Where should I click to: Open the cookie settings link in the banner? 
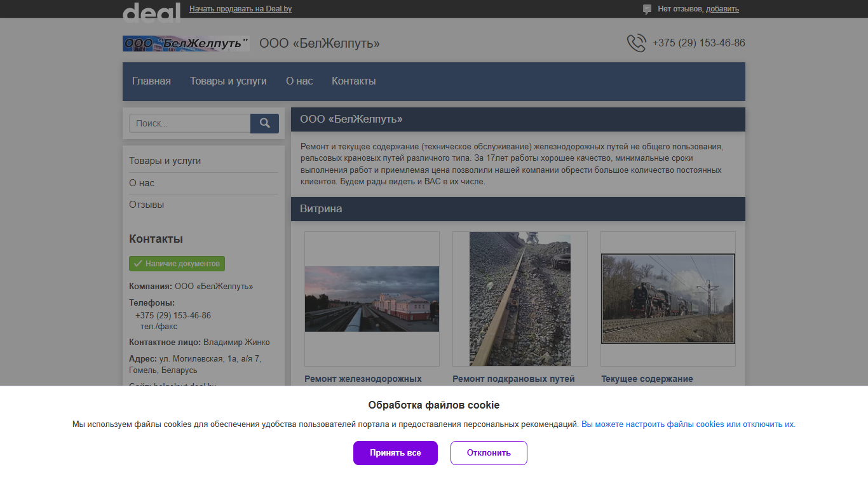click(x=688, y=424)
